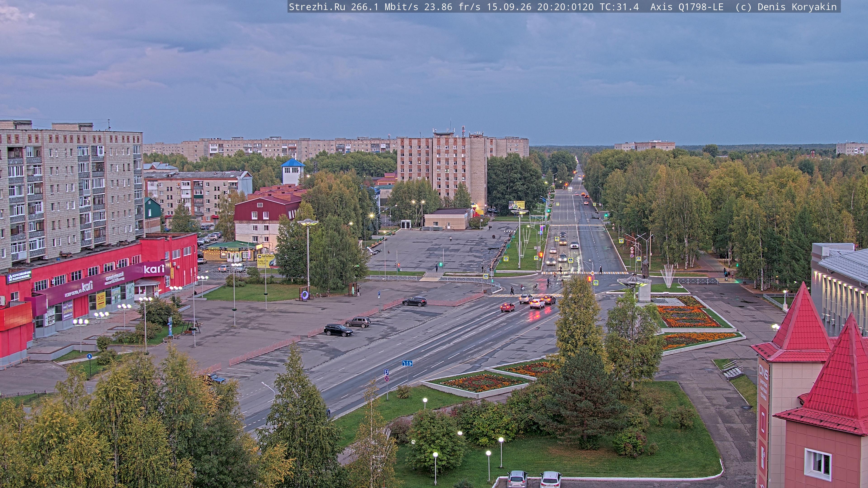This screenshot has height=488, width=868.
Task: Click the 15.09.26 date stamp
Action: pyautogui.click(x=509, y=7)
